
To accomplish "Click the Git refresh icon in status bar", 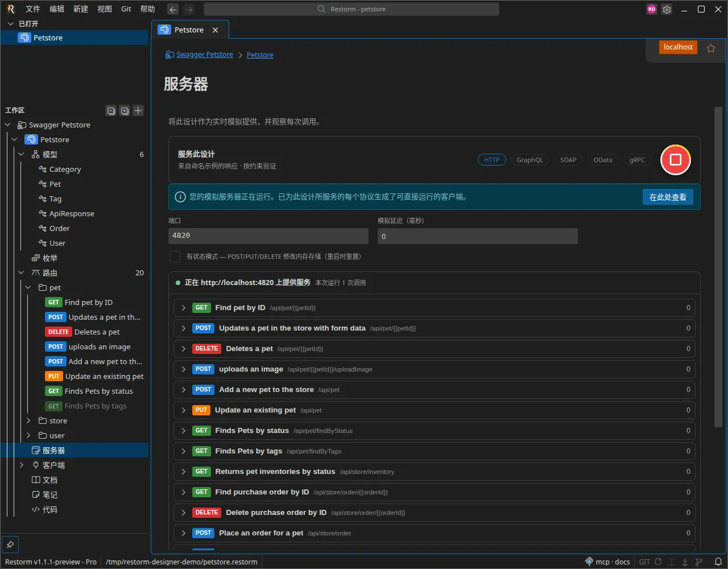I will pos(658,562).
